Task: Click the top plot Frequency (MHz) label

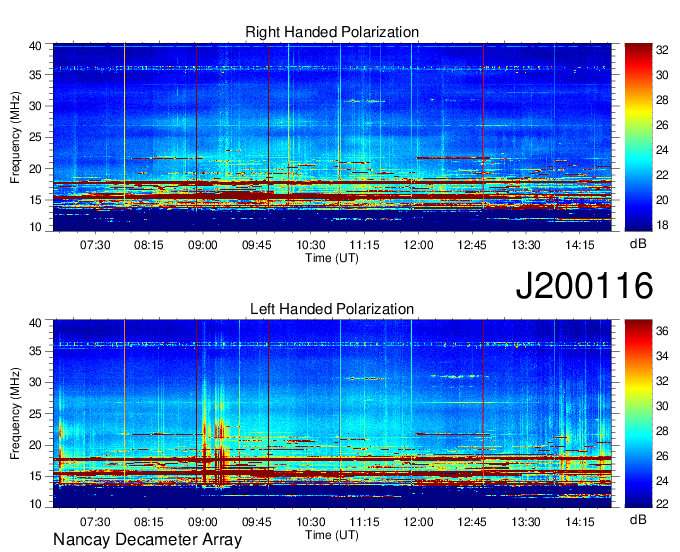Action: click(x=15, y=137)
